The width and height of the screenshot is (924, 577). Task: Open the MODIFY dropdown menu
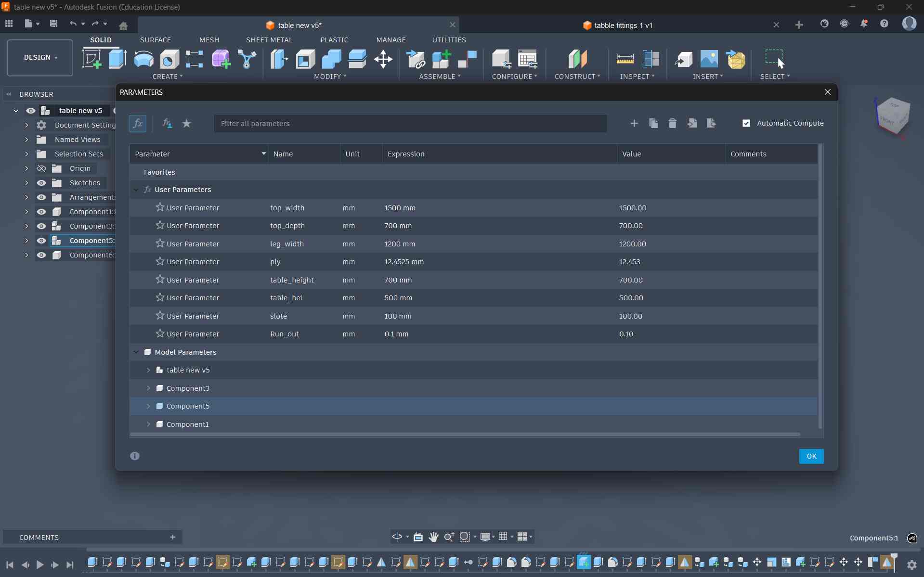coord(330,77)
